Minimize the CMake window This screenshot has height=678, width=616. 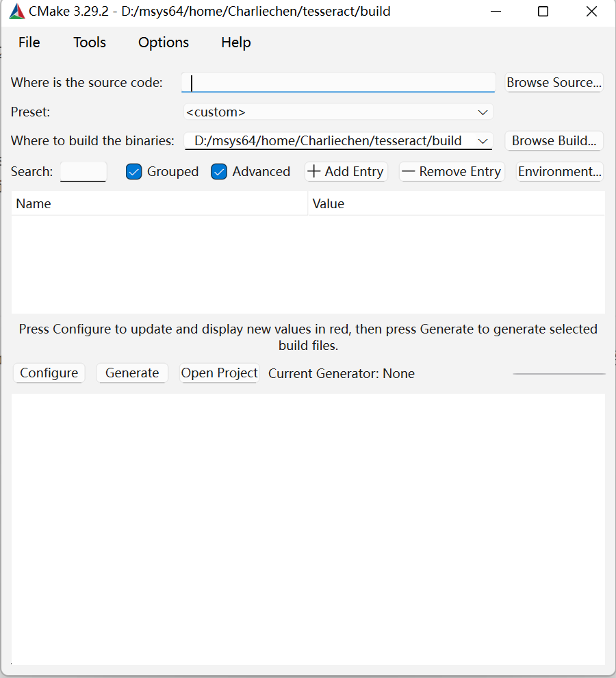click(496, 11)
